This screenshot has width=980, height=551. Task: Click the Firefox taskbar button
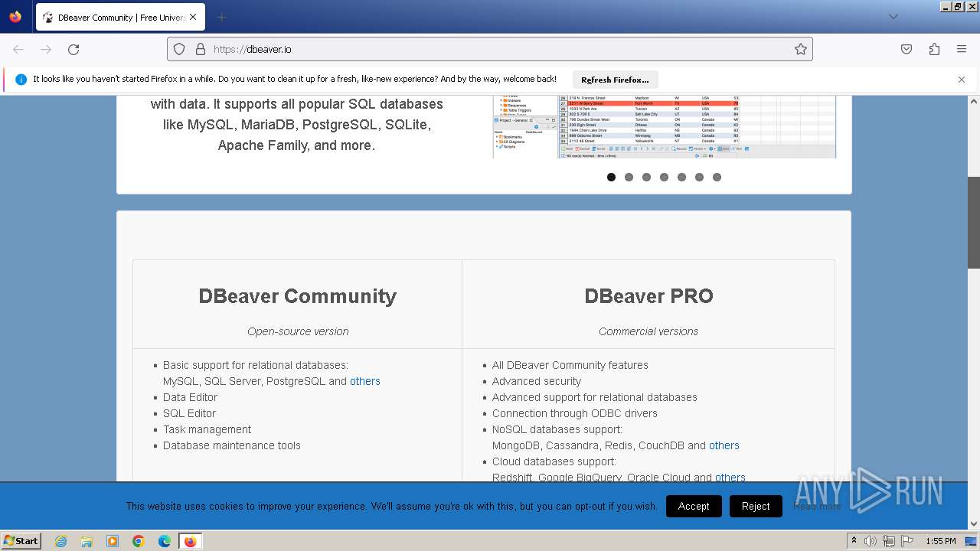190,541
